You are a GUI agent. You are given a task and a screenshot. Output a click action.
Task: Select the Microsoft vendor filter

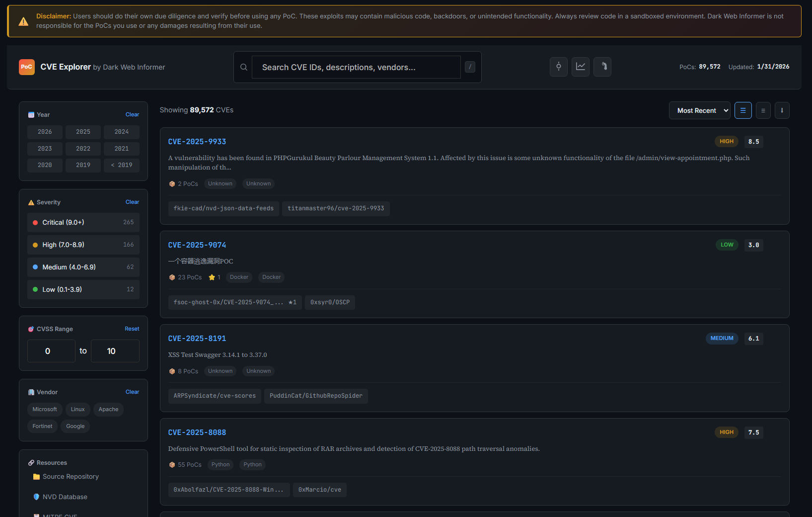[45, 409]
